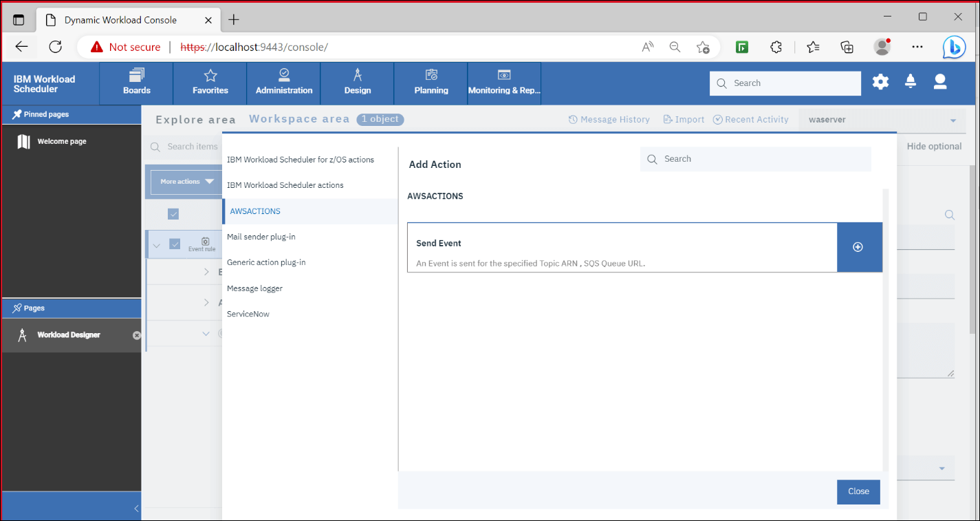Toggle the select-all checkbox in workspace header
The width and height of the screenshot is (980, 521).
173,214
